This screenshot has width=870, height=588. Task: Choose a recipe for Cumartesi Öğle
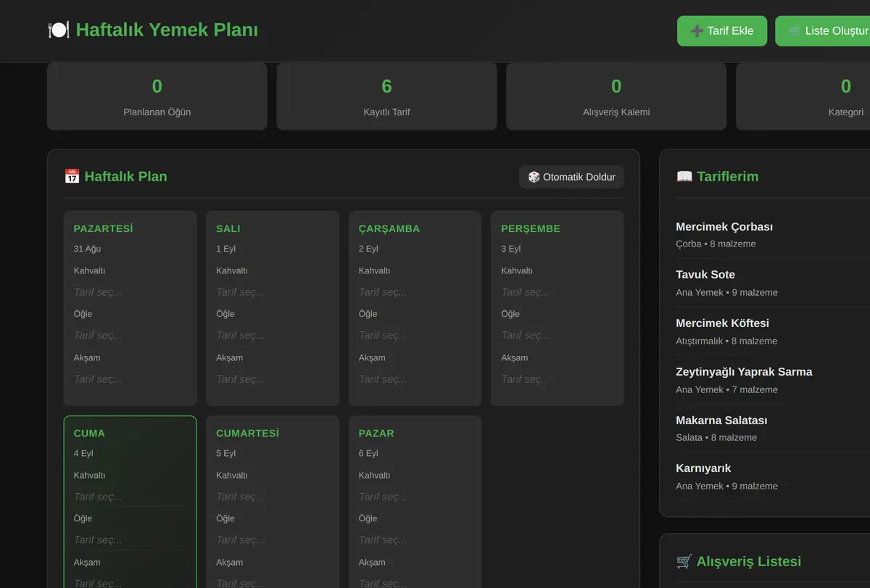pyautogui.click(x=273, y=539)
